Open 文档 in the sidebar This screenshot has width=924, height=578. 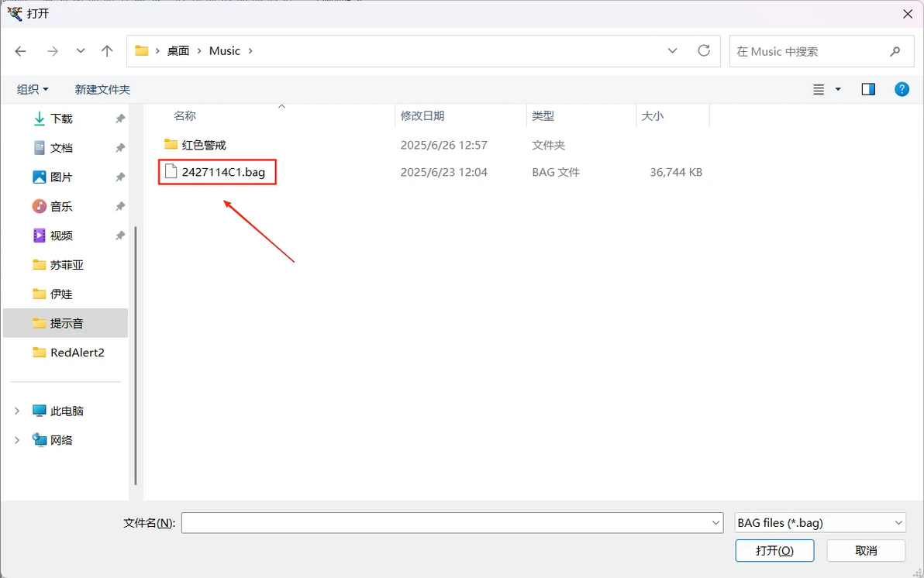[x=61, y=148]
